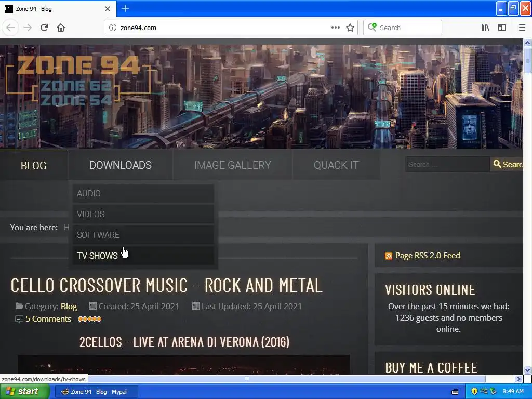Click the 5 Comments speech icon
This screenshot has width=532, height=399.
(19, 319)
